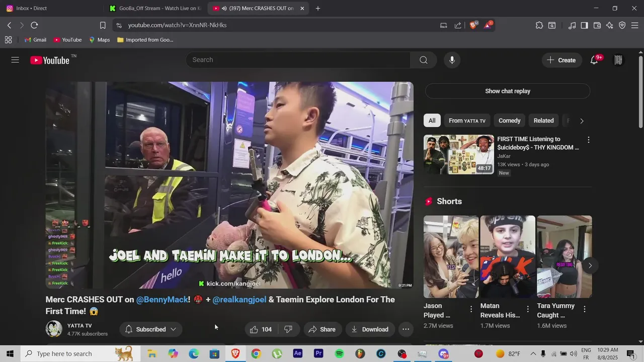
Task: Open options for Jason Played short
Action: point(471,309)
